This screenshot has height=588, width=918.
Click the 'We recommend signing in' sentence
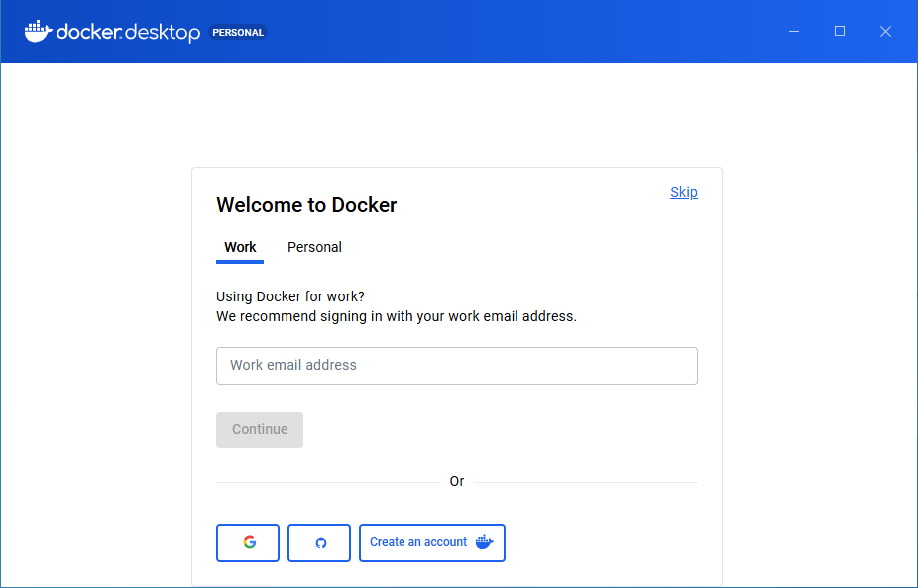tap(397, 317)
